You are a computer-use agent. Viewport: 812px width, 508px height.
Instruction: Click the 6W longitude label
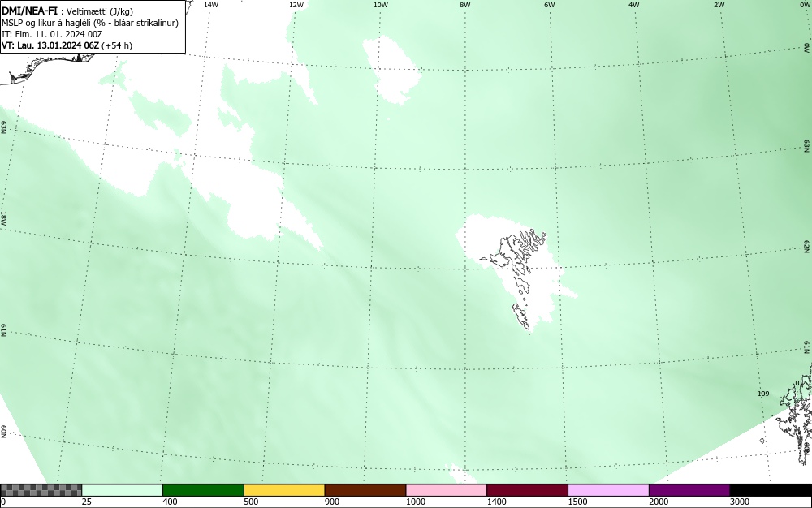point(550,5)
